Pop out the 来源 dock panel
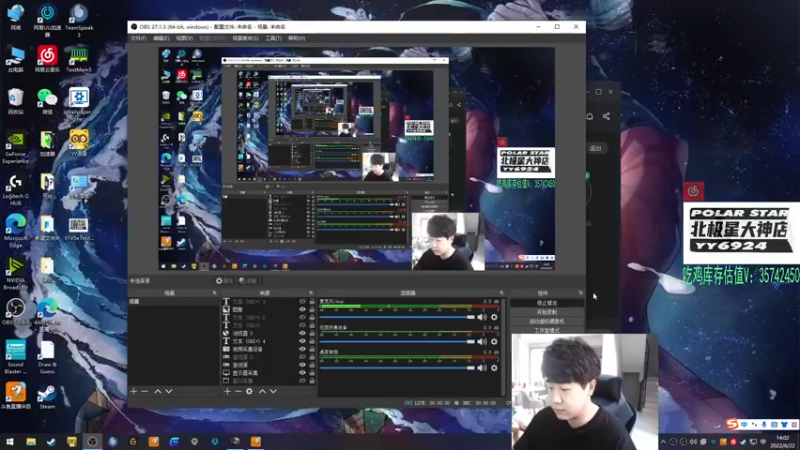Image resolution: width=800 pixels, height=450 pixels. click(x=311, y=293)
